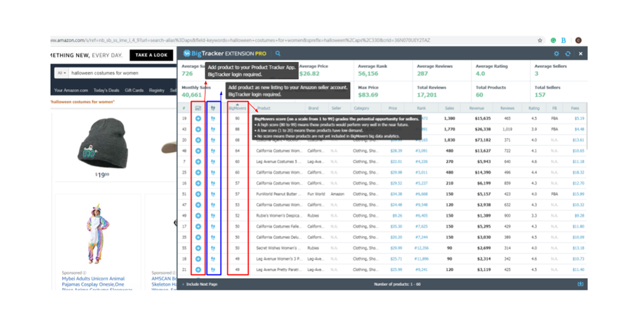Add row 25 as new seller listing
This screenshot has width=644, height=335.
coord(213,173)
